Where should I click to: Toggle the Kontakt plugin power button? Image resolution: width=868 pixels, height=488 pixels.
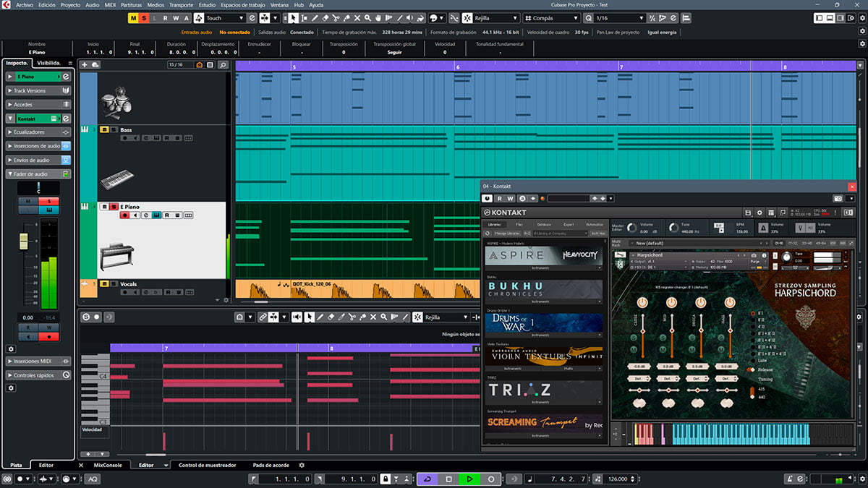488,198
